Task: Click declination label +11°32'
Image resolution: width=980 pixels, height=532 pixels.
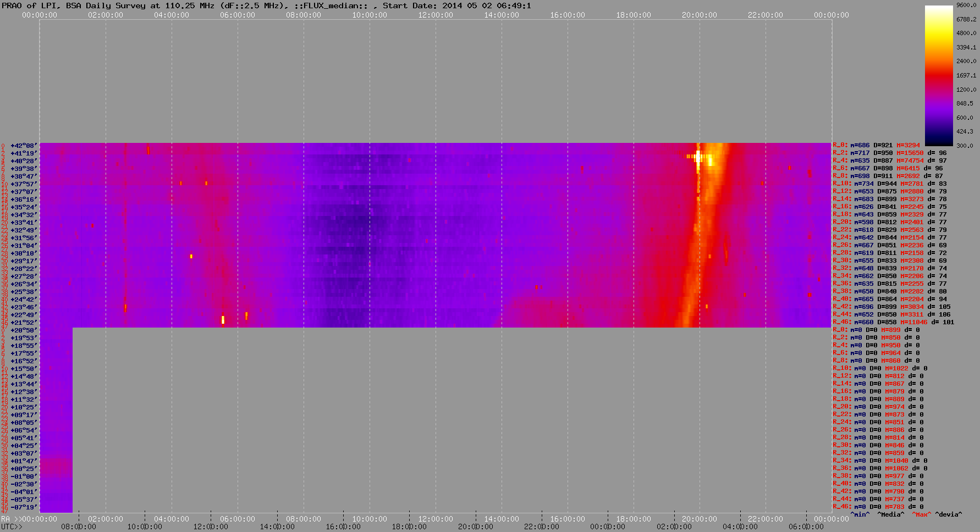Action: (24, 400)
